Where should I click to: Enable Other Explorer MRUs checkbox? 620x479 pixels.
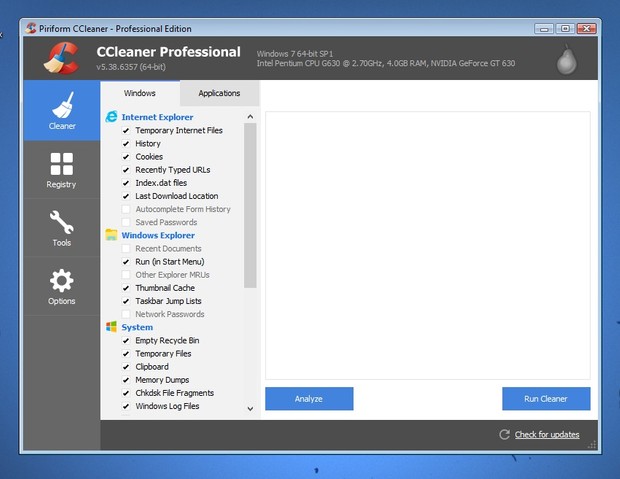click(x=126, y=275)
